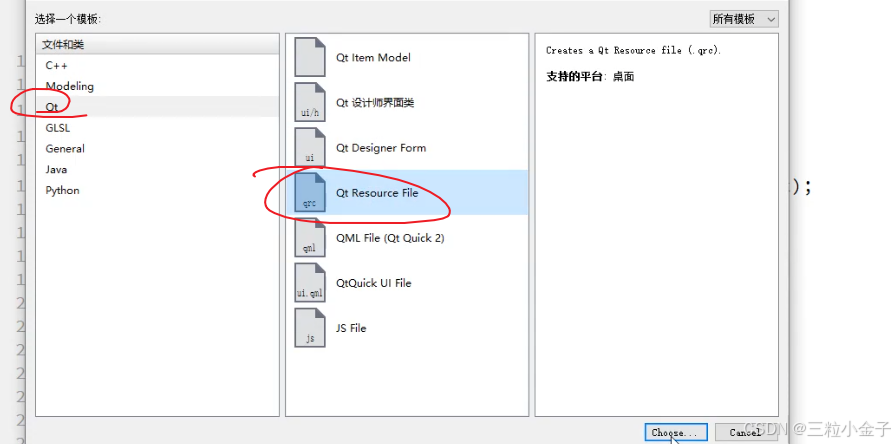The height and width of the screenshot is (444, 895).
Task: Click the Cancel button
Action: tap(745, 433)
